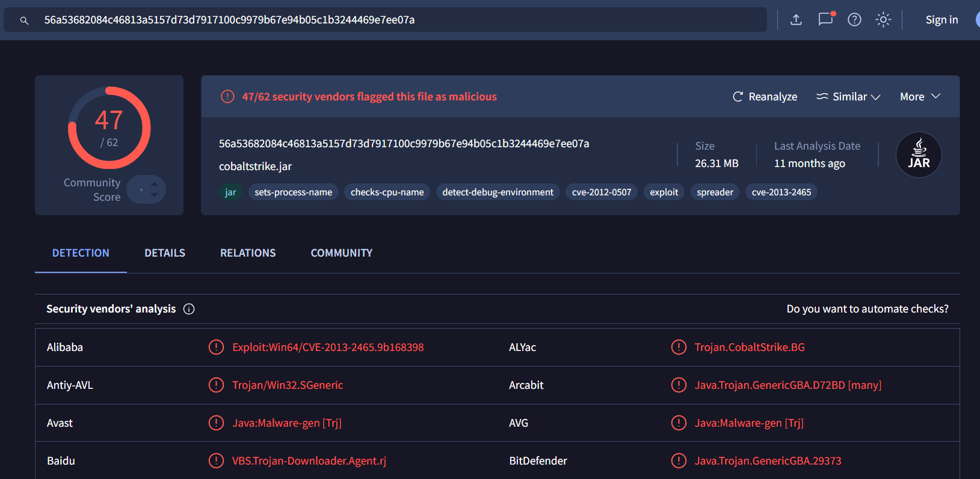This screenshot has width=980, height=479.
Task: Select the detect-debug-environment tag
Action: (x=498, y=192)
